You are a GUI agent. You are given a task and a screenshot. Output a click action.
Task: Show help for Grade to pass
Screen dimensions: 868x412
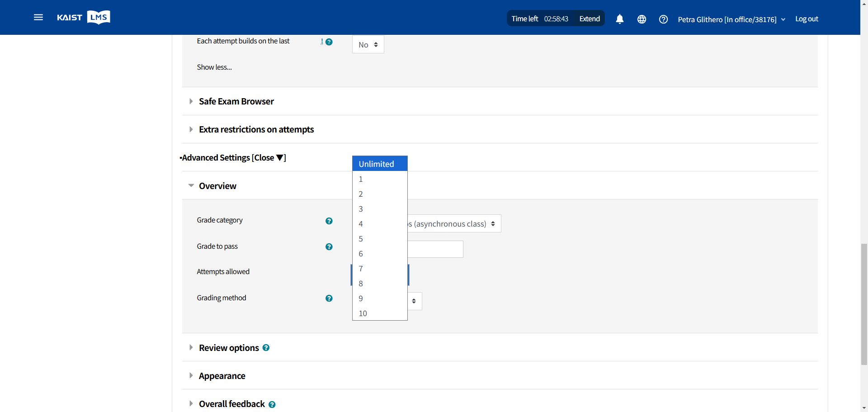tap(329, 246)
